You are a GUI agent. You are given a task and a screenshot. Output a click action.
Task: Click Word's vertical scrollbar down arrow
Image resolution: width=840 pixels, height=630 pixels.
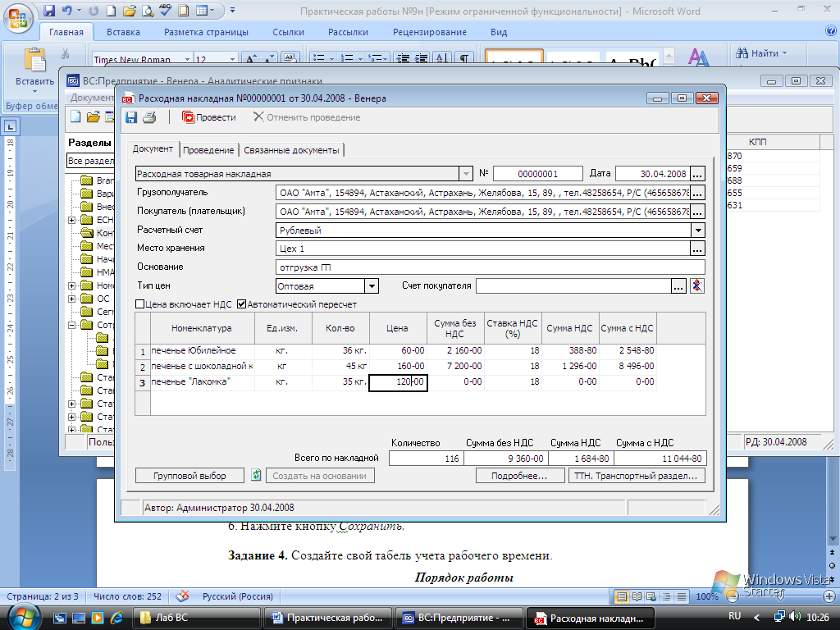click(833, 539)
